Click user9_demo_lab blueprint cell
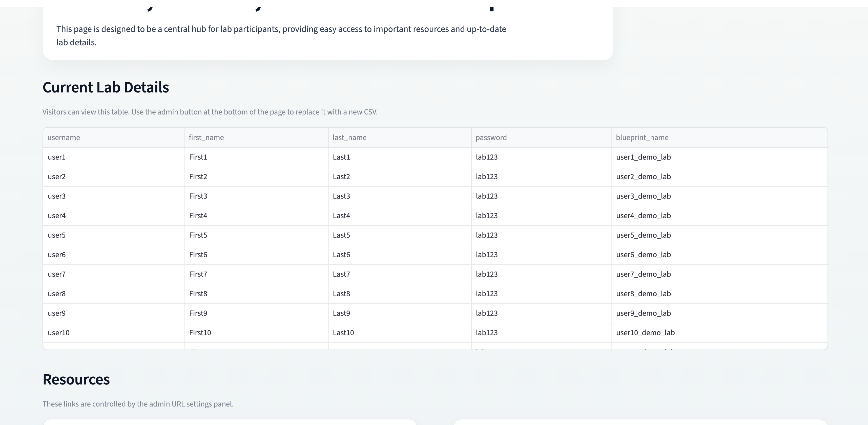Image resolution: width=868 pixels, height=425 pixels. point(719,314)
